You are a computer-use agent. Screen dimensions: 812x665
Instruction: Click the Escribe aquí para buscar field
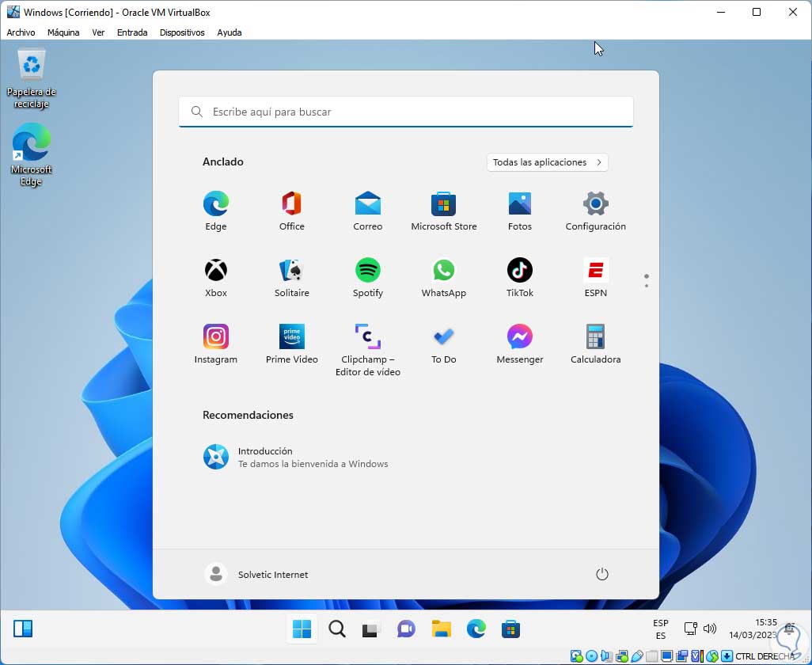coord(406,112)
